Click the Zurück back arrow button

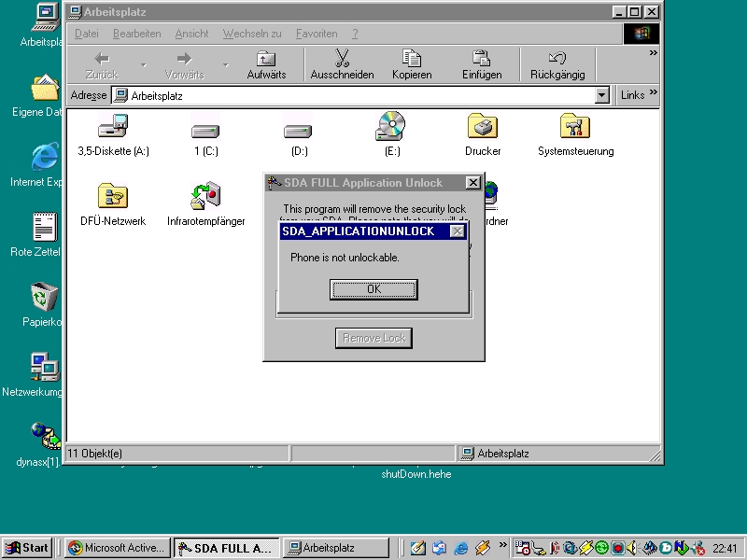pyautogui.click(x=102, y=64)
